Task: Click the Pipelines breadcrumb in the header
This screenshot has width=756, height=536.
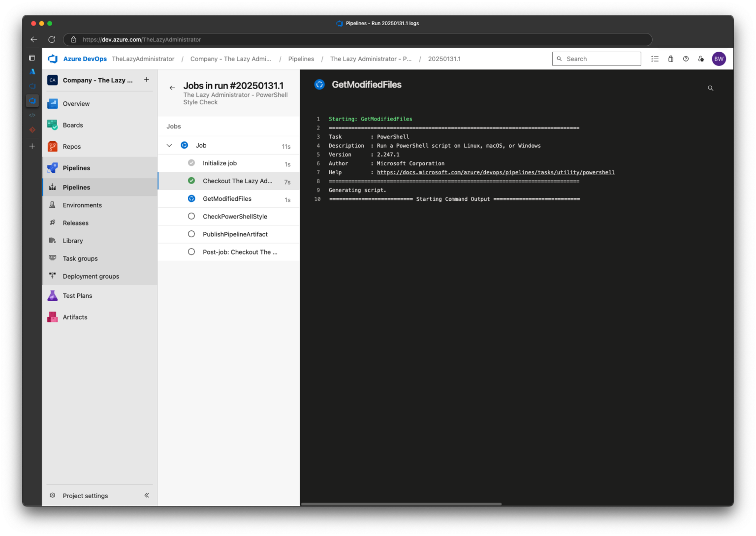Action: [301, 59]
